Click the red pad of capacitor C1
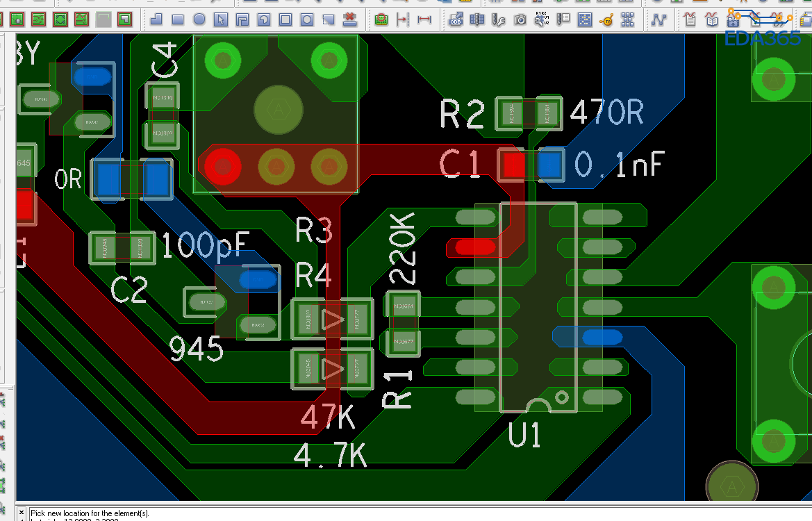 (x=514, y=165)
